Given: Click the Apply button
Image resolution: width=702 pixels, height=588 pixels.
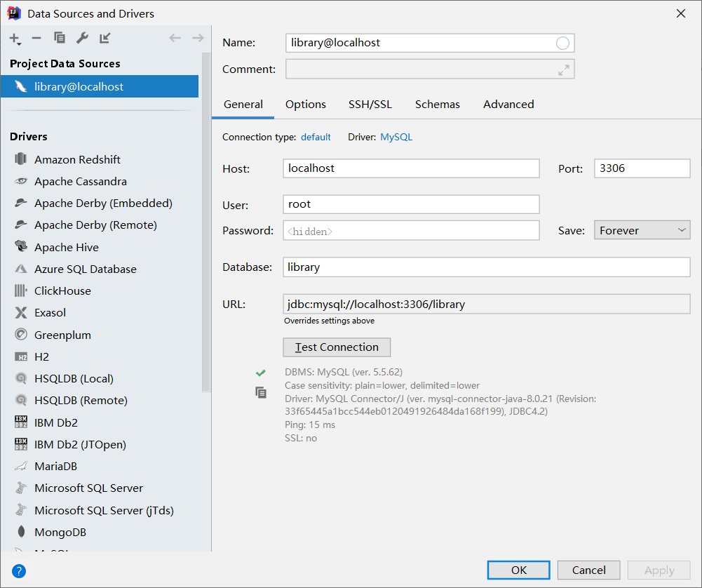Looking at the screenshot, I should click(x=659, y=570).
